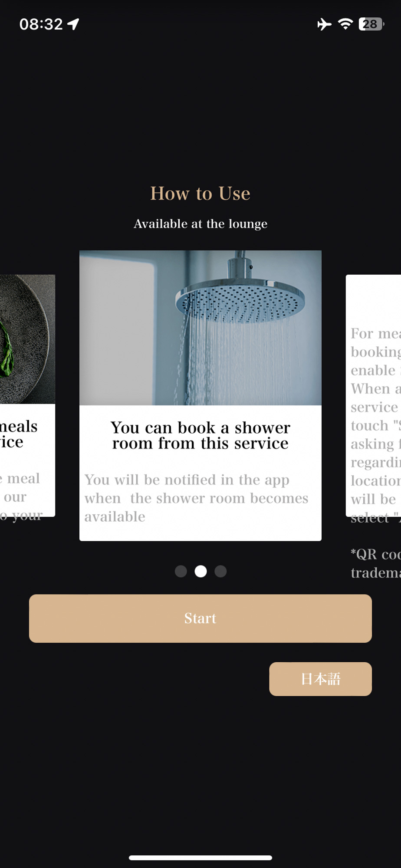Screen dimensions: 401x868
Task: Tap the QR code trademark note text
Action: click(376, 563)
